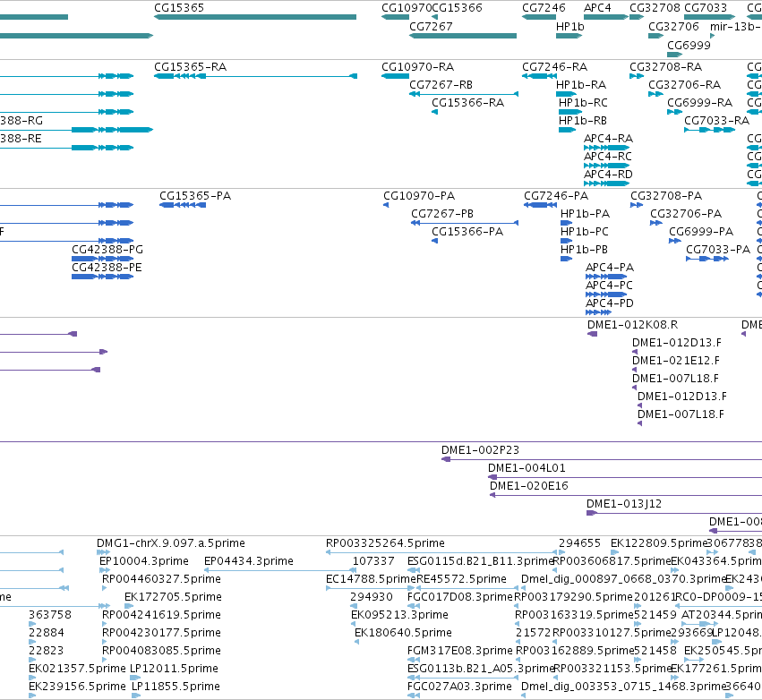Open the HP1b-RA transcript
Image resolution: width=762 pixels, height=700 pixels.
click(566, 94)
